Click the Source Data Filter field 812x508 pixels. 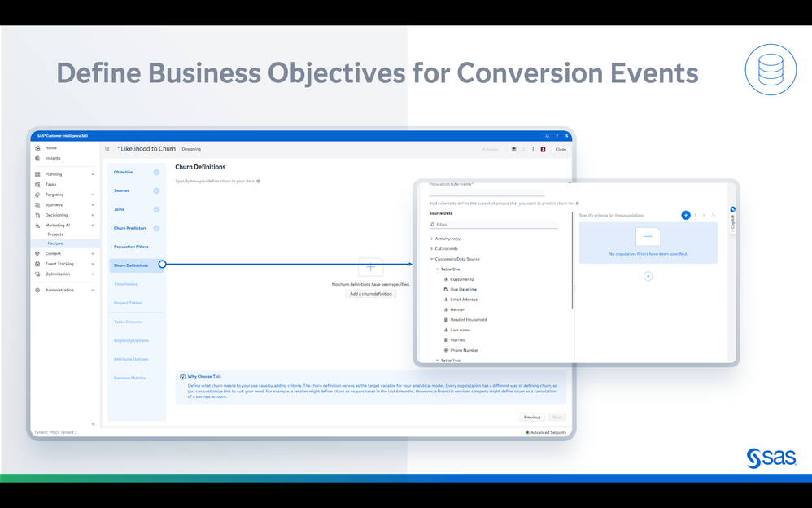[x=493, y=225]
